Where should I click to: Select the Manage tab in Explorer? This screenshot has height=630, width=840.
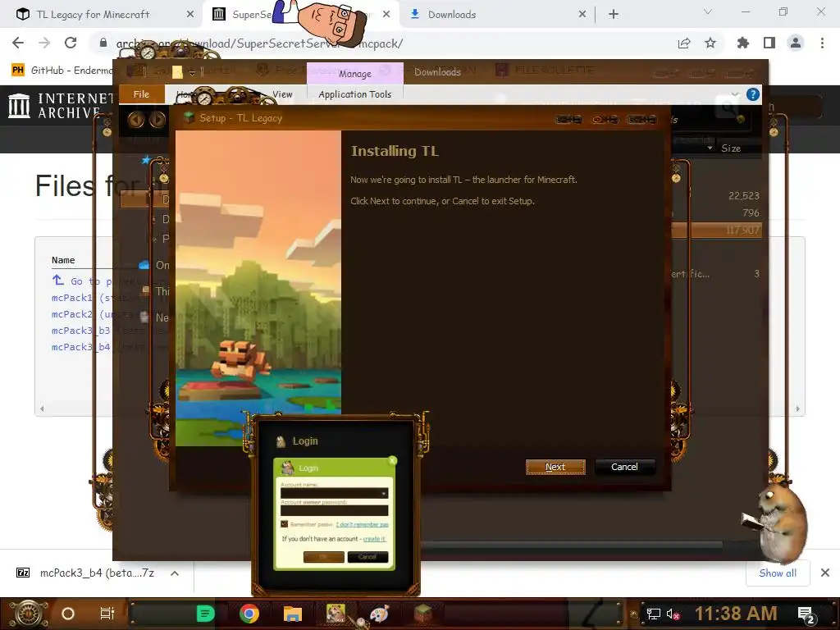[354, 73]
